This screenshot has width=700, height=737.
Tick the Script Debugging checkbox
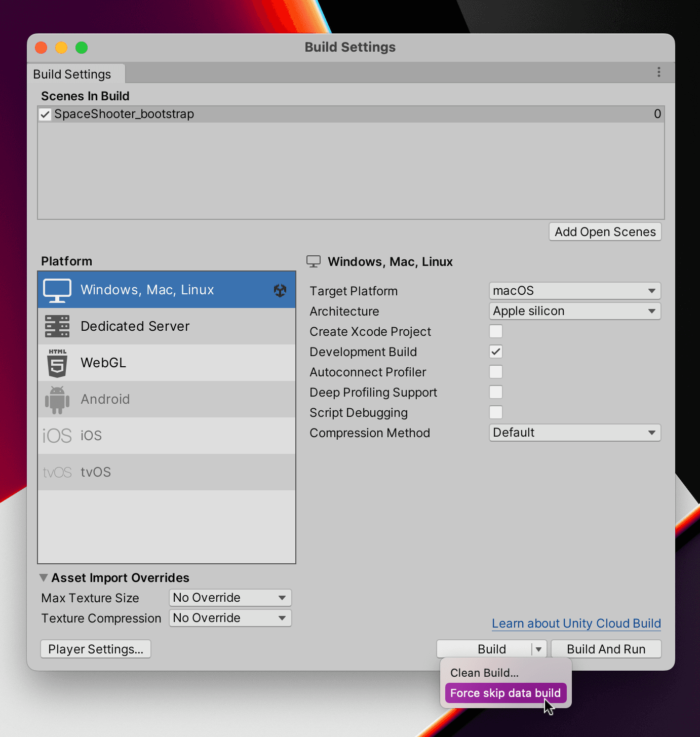pyautogui.click(x=496, y=412)
